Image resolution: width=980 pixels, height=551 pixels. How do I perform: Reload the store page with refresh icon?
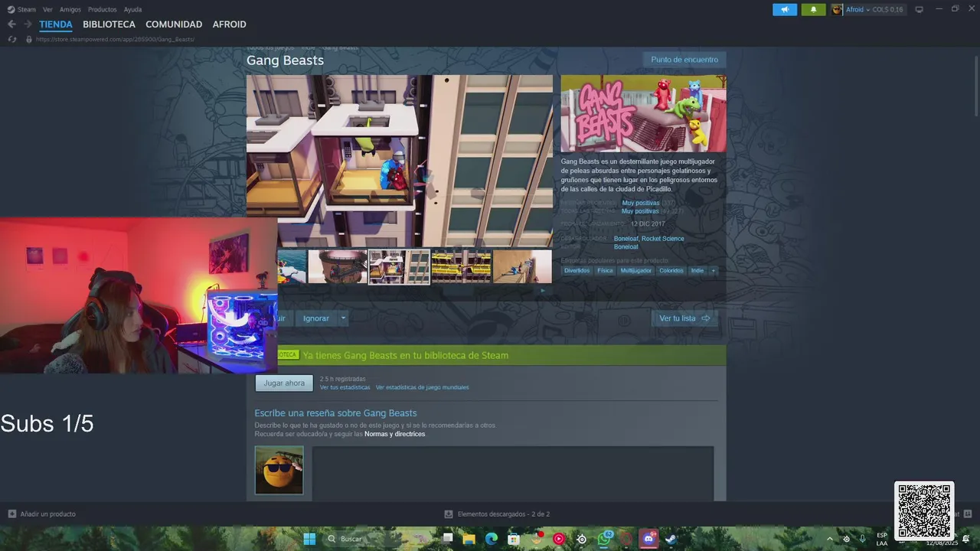tap(11, 39)
